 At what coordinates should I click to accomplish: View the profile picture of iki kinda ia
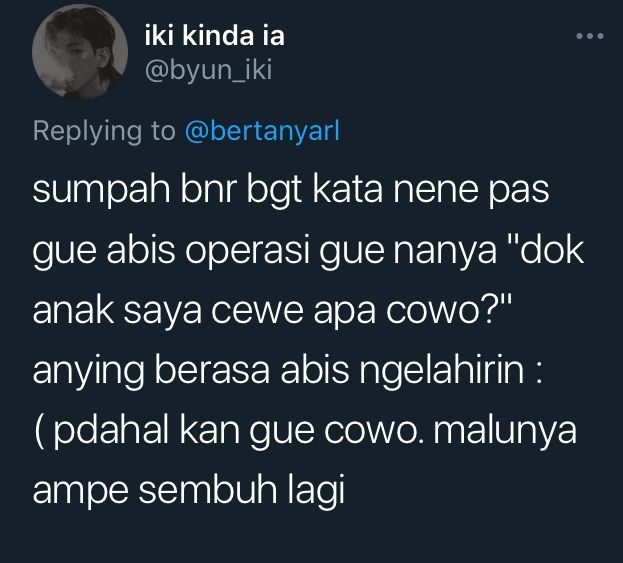point(80,52)
